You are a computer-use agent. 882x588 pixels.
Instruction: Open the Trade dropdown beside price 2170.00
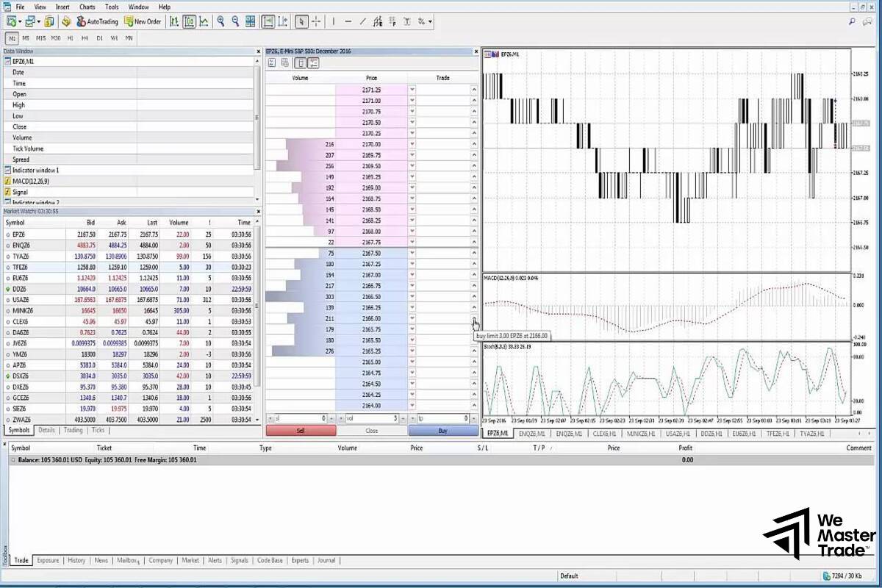pos(412,144)
